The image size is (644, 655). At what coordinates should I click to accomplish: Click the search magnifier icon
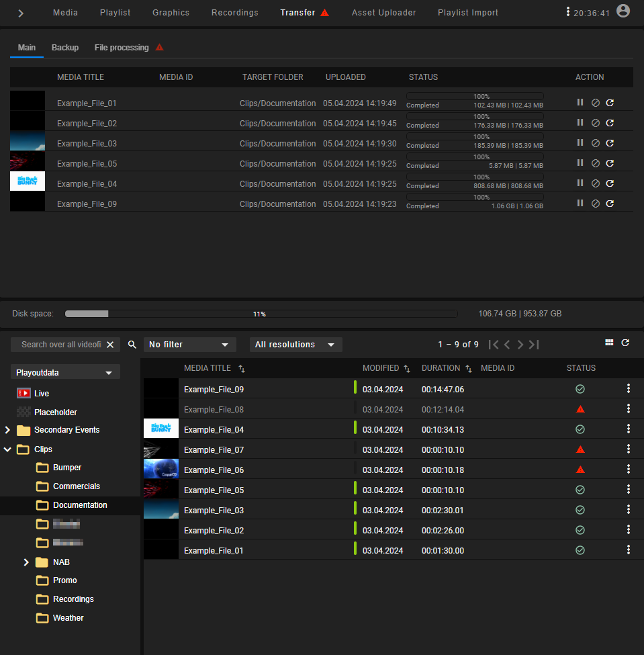tap(132, 344)
